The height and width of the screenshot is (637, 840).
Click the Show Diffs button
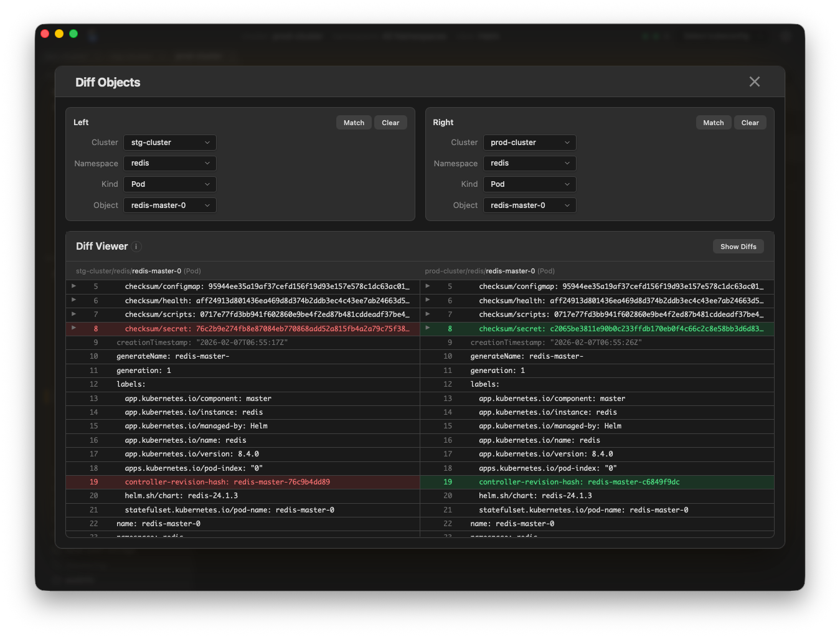pyautogui.click(x=738, y=247)
